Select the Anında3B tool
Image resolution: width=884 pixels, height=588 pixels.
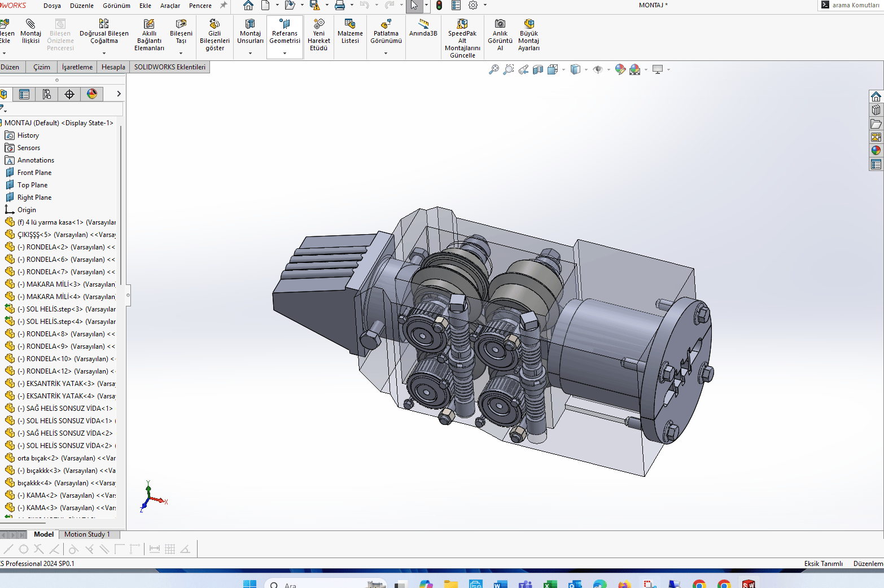[423, 28]
